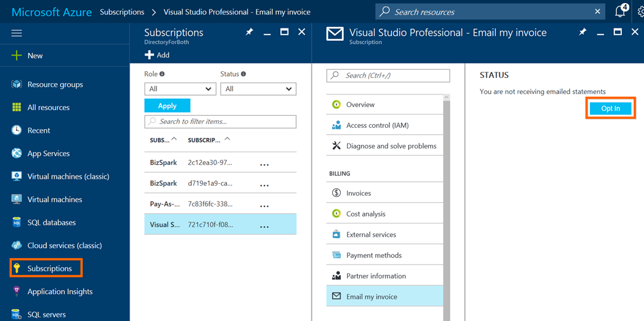
Task: Pin the Subscriptions blade
Action: tap(250, 32)
